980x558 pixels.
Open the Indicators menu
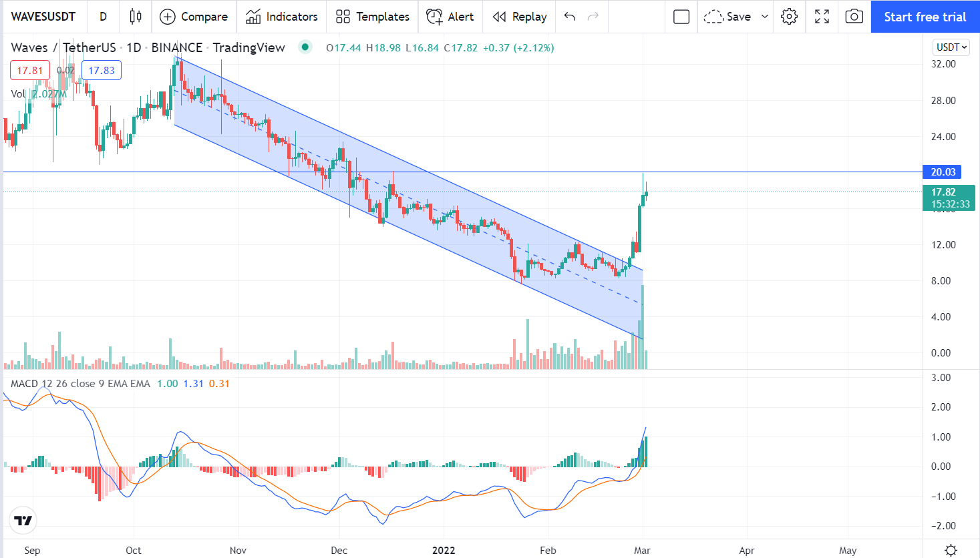click(282, 17)
